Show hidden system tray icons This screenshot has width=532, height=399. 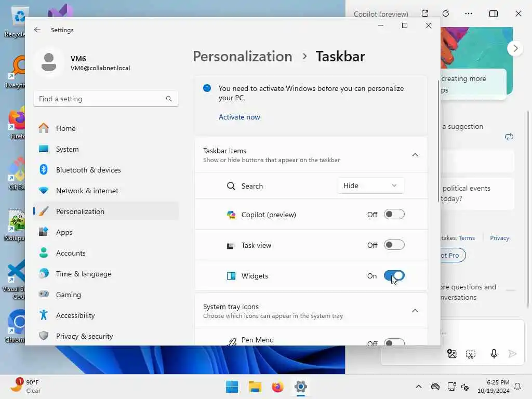pos(419,387)
